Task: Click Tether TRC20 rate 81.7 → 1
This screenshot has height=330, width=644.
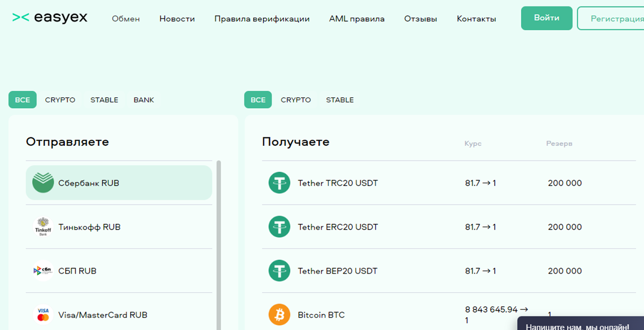Action: click(x=481, y=183)
